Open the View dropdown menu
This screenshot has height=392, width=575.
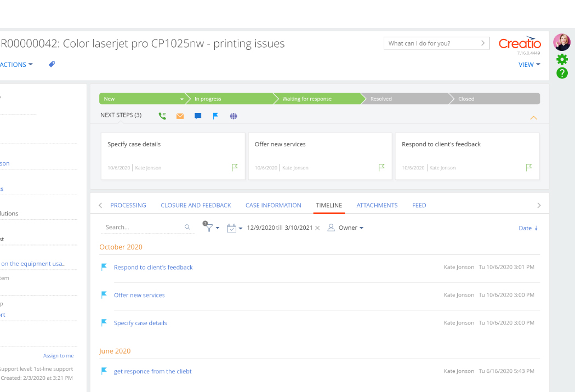point(529,64)
